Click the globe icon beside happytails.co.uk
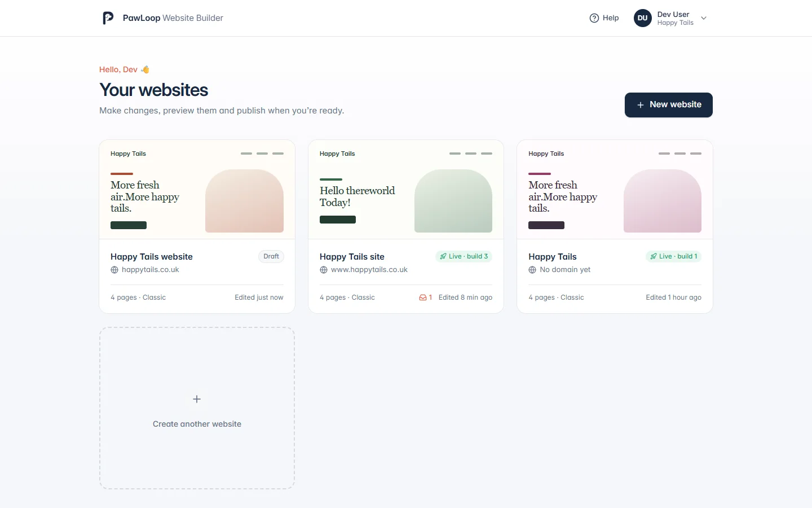812x508 pixels. point(114,270)
